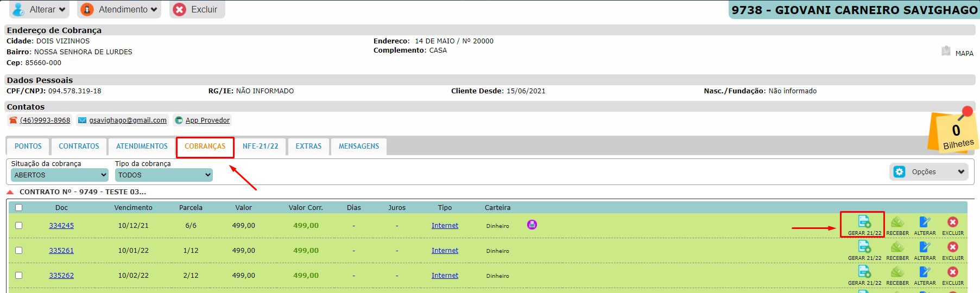Click EXCLUIR icon for doc 335261

pos(953,246)
